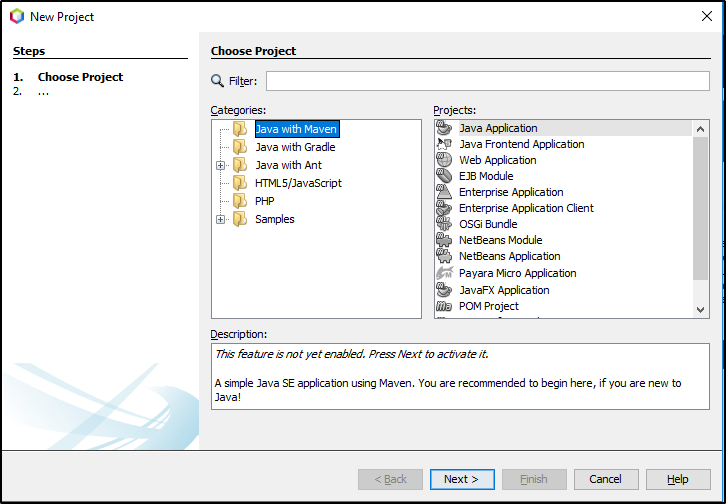The height and width of the screenshot is (504, 726).
Task: Click the HTML5/JavaScript folder icon
Action: click(240, 183)
